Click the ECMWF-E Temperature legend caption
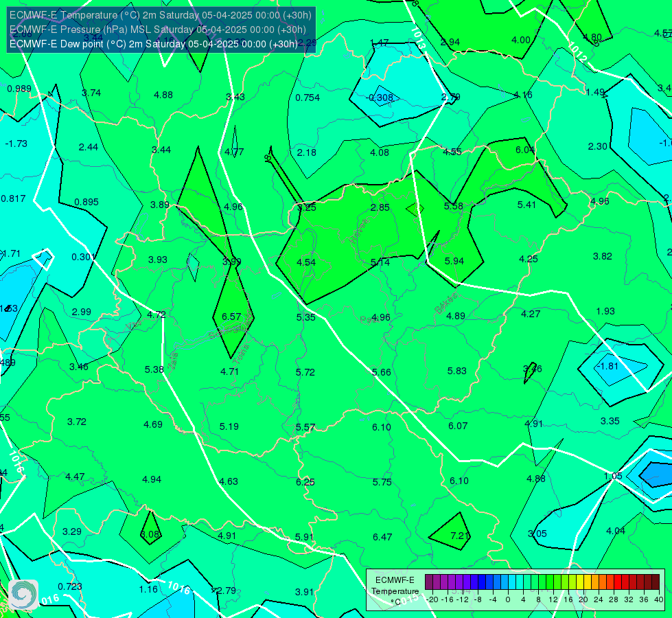 point(395,591)
